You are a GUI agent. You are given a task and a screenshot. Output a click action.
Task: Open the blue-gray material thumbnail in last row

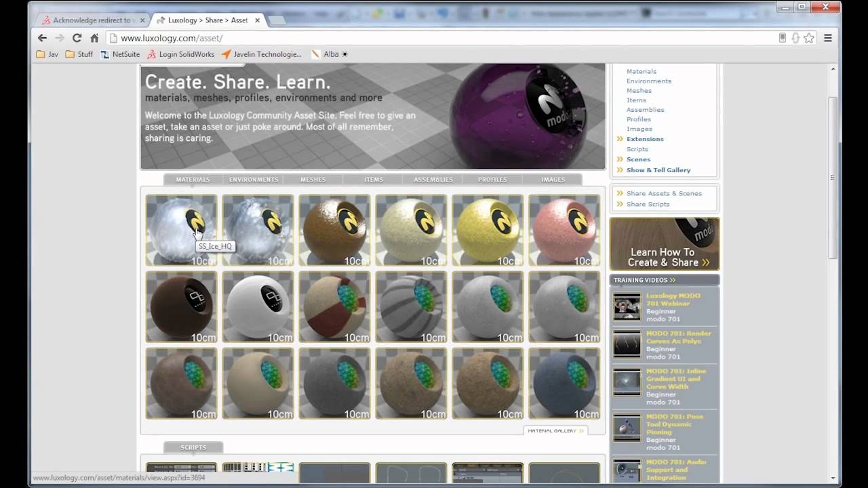[x=564, y=383]
